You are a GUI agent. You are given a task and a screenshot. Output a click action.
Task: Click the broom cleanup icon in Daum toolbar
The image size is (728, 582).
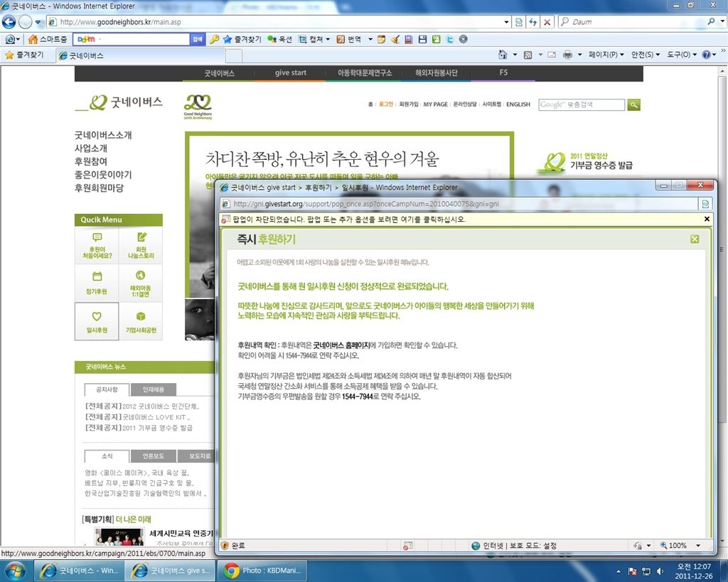point(395,40)
